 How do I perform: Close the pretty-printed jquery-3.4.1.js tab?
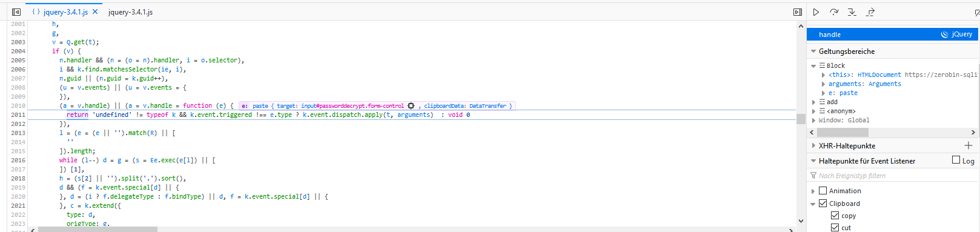95,12
